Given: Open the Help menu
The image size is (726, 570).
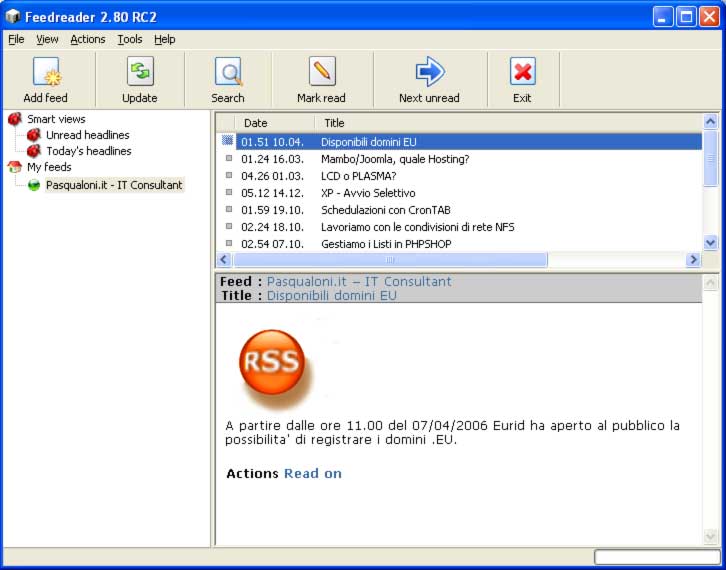Looking at the screenshot, I should point(164,39).
